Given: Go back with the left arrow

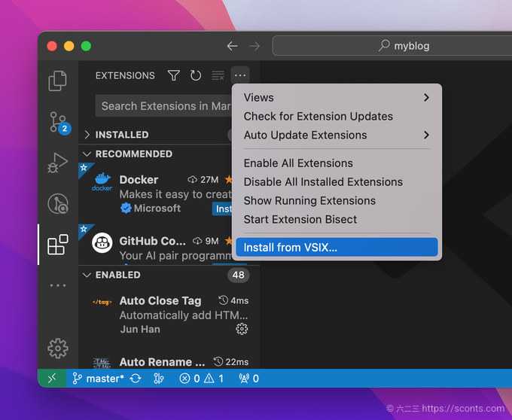Looking at the screenshot, I should 232,46.
